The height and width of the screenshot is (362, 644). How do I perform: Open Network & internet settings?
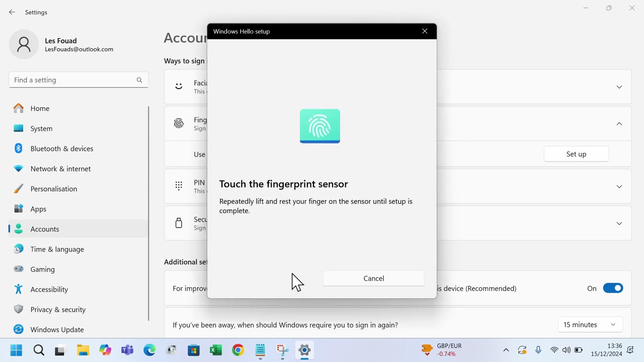click(78, 168)
